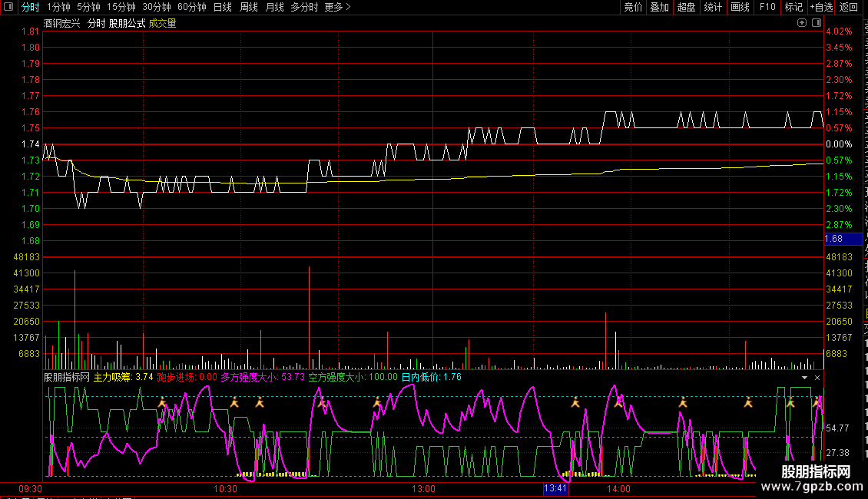The height and width of the screenshot is (499, 868).
Task: Switch to the 日线 daily chart tab
Action: [x=222, y=7]
